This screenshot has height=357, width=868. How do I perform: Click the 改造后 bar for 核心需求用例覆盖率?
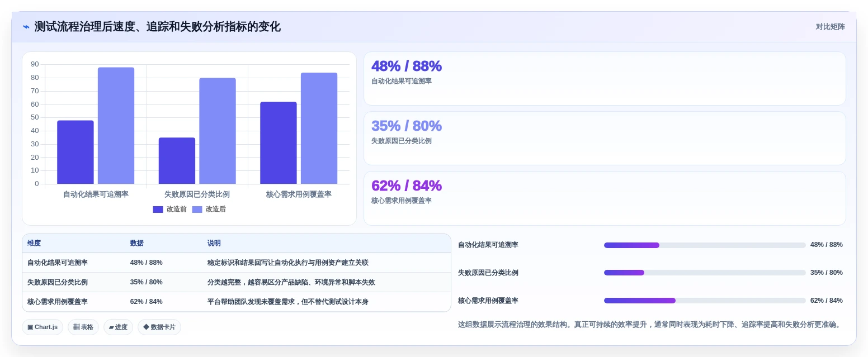319,128
